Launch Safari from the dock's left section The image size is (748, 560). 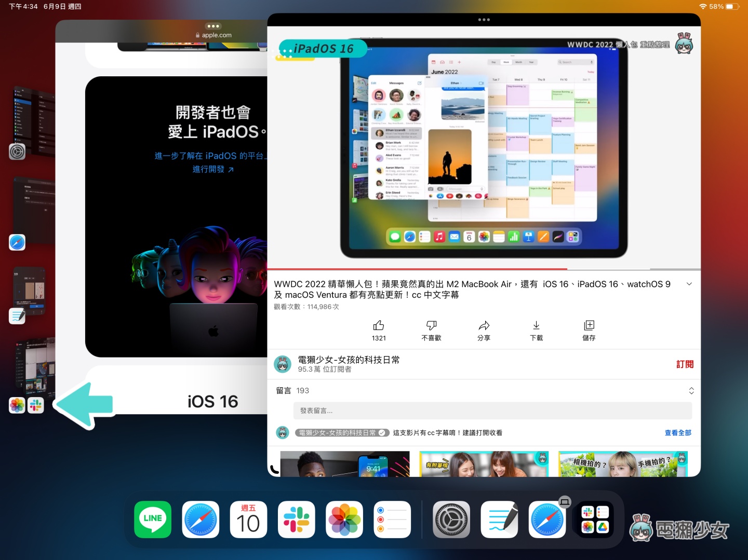(x=201, y=520)
